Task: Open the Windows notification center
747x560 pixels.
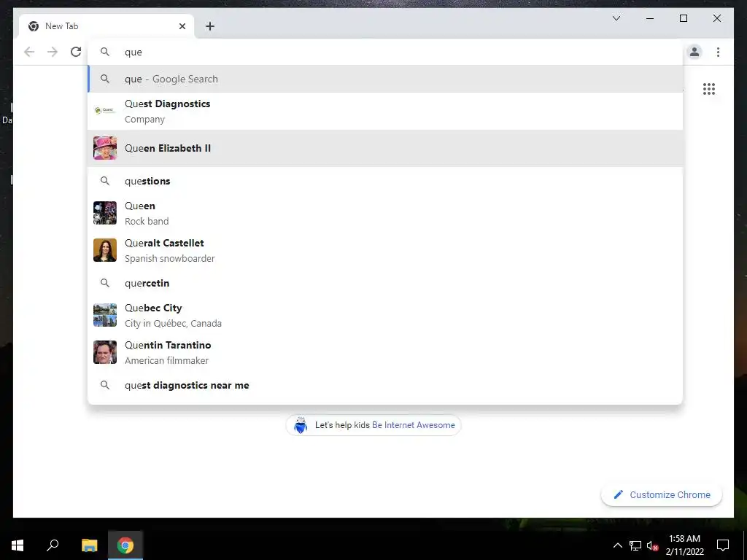Action: [x=723, y=545]
